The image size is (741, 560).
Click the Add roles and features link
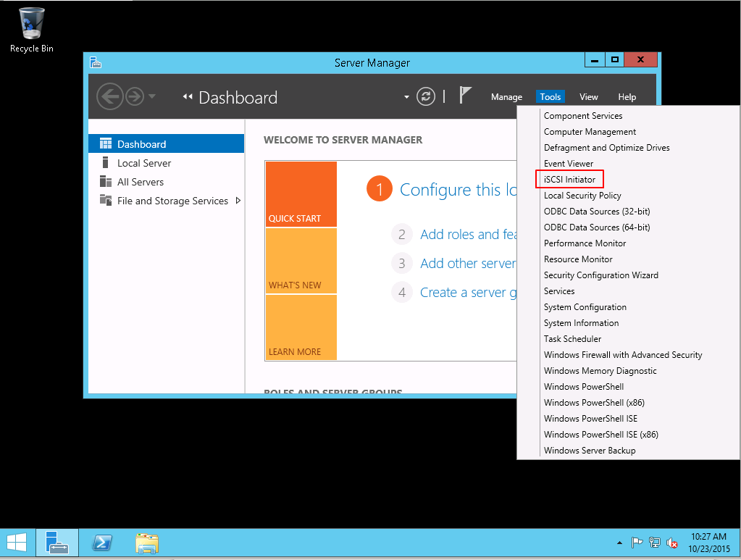click(x=468, y=235)
